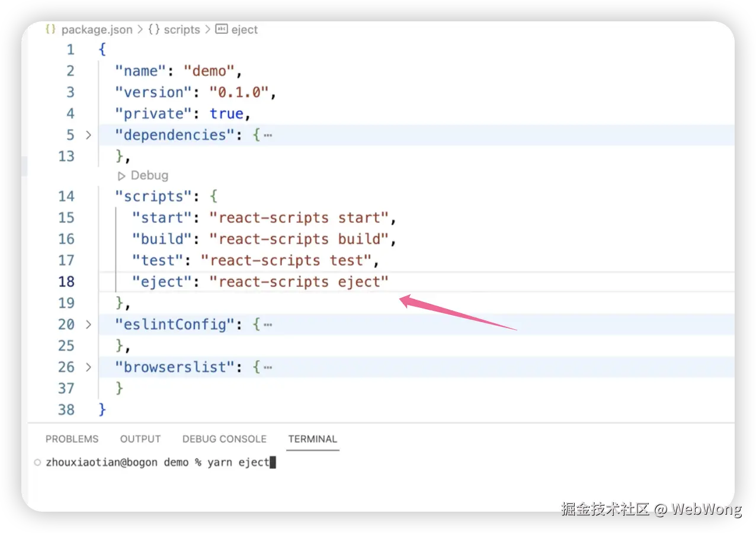Switch to the PROBLEMS tab
The width and height of the screenshot is (756, 533).
[x=72, y=439]
